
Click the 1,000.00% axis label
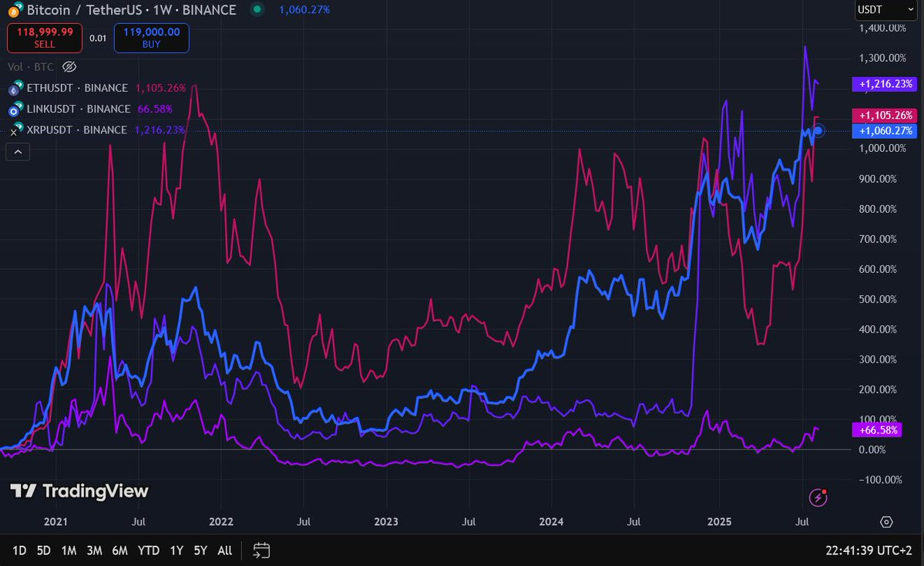[882, 148]
